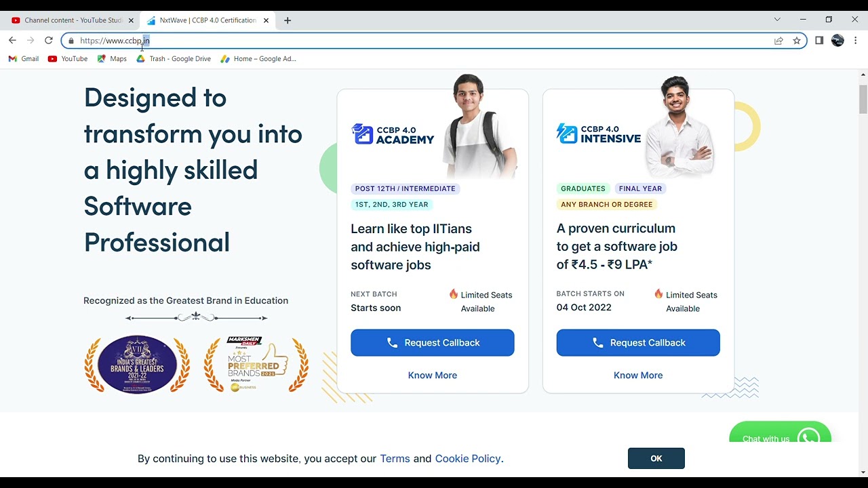Close the YouTube Studio tab
Image resolution: width=868 pixels, height=488 pixels.
(131, 20)
